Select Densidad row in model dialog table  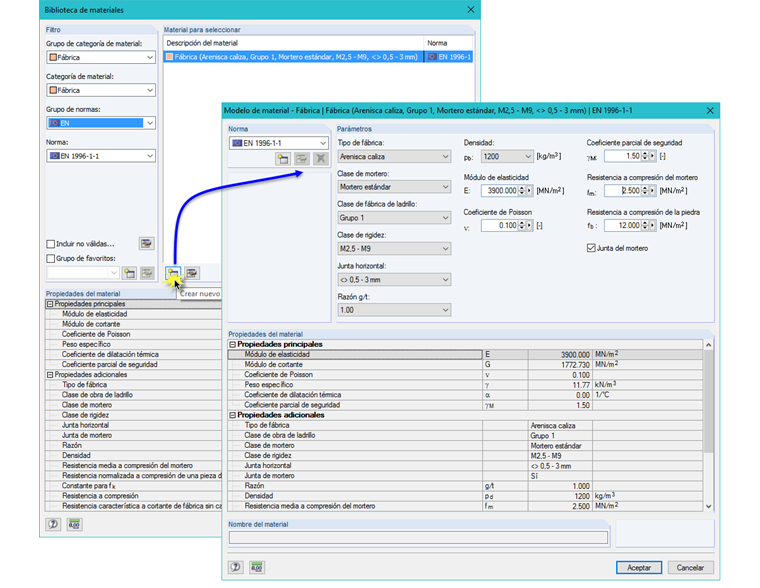point(465,496)
